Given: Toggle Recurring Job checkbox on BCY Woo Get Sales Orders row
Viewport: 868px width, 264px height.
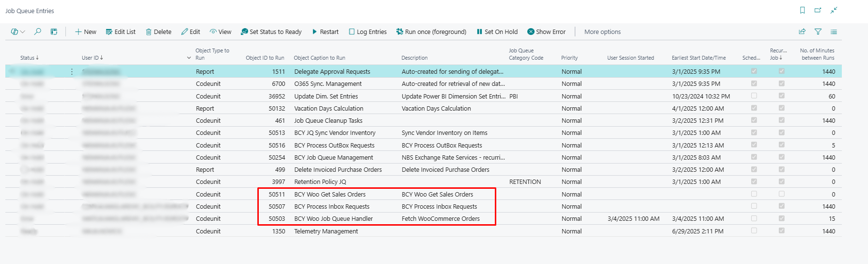Looking at the screenshot, I should [x=781, y=194].
